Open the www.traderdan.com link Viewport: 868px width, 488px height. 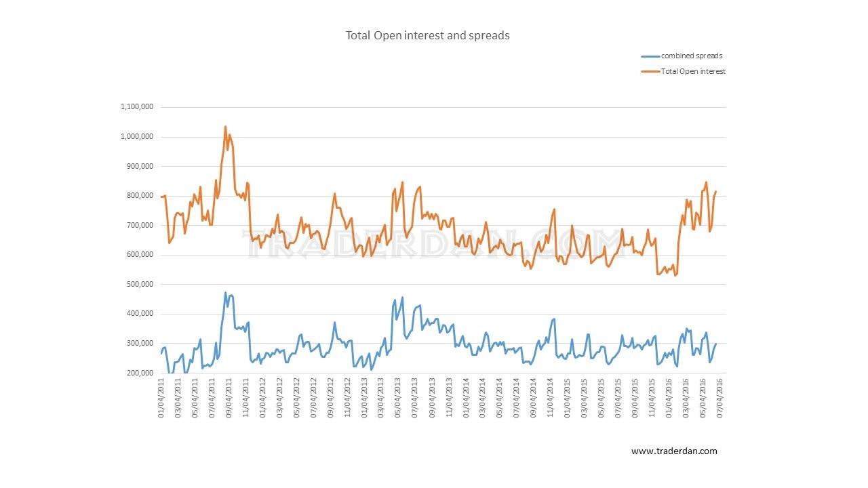coord(673,451)
